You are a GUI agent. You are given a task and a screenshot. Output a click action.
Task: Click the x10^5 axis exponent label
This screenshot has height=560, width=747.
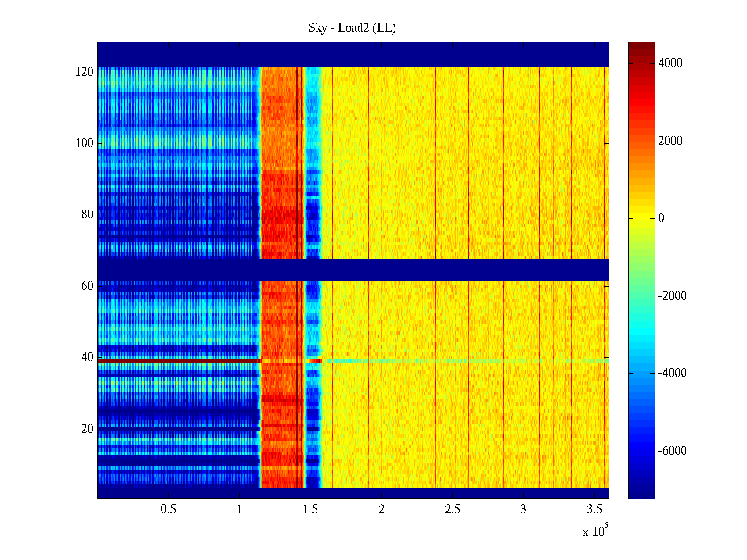tap(595, 531)
